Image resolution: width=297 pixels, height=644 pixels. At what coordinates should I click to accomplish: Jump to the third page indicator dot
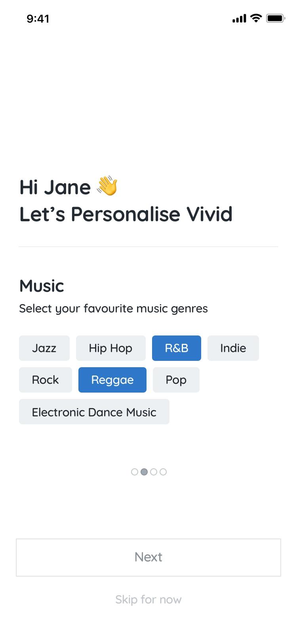pyautogui.click(x=154, y=472)
